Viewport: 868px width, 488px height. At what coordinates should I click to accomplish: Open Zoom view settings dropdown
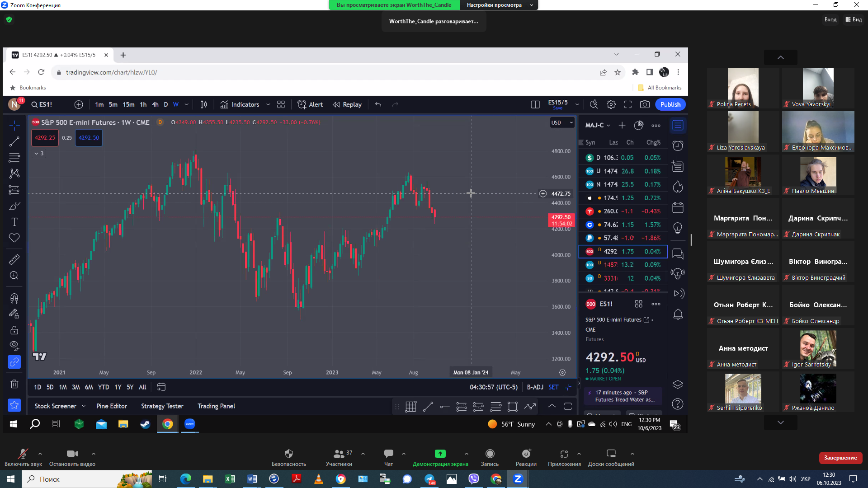point(499,5)
